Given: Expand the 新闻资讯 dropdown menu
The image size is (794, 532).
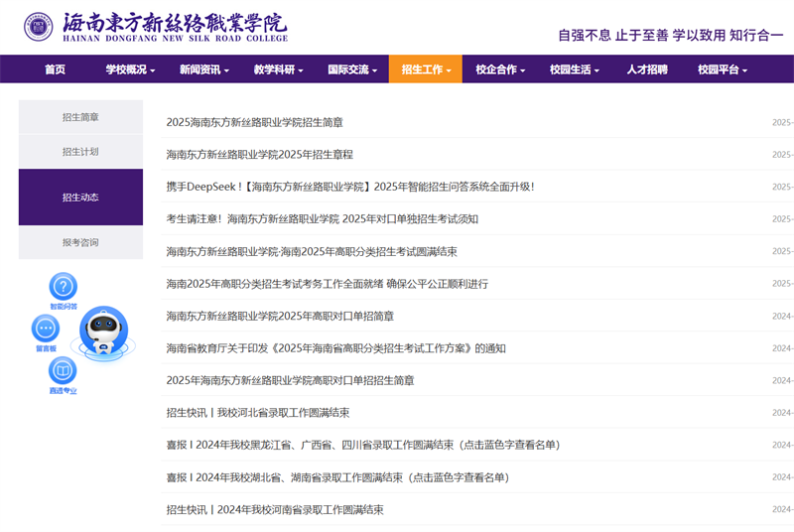Looking at the screenshot, I should pyautogui.click(x=203, y=69).
